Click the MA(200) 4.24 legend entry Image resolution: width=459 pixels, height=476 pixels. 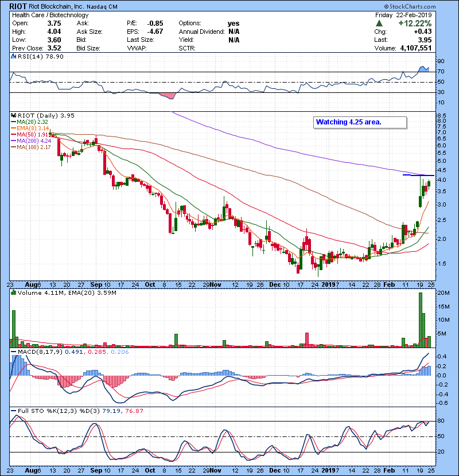32,141
